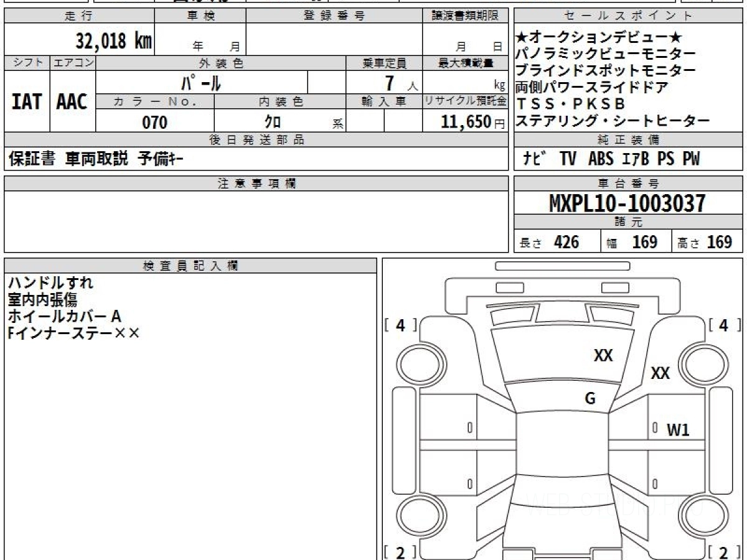This screenshot has width=747, height=560.
Task: Select the 7 人 seating capacity value
Action: tap(400, 83)
